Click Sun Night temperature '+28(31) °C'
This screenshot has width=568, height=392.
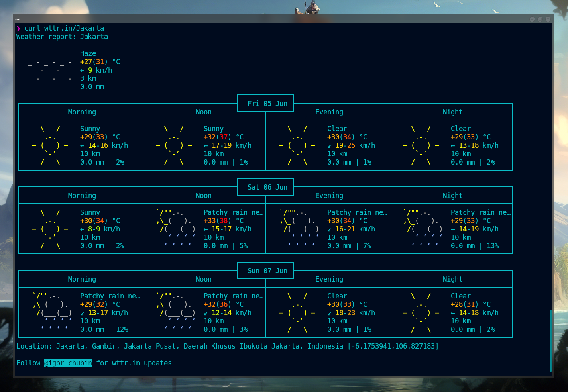pos(471,304)
